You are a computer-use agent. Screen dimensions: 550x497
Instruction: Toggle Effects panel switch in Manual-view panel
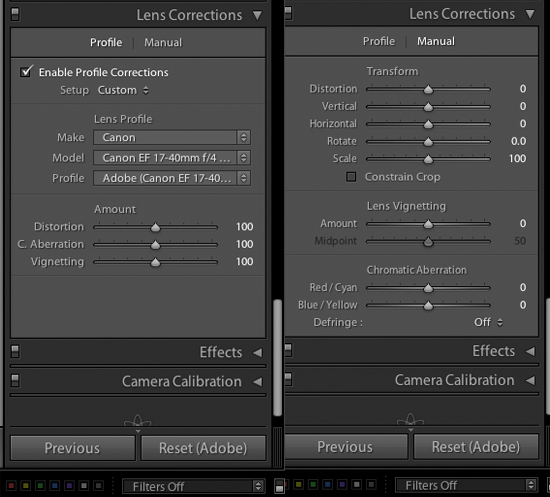pos(288,350)
